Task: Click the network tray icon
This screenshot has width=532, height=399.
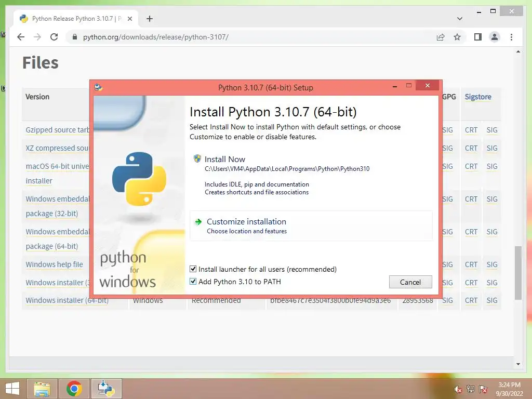Action: click(x=471, y=389)
